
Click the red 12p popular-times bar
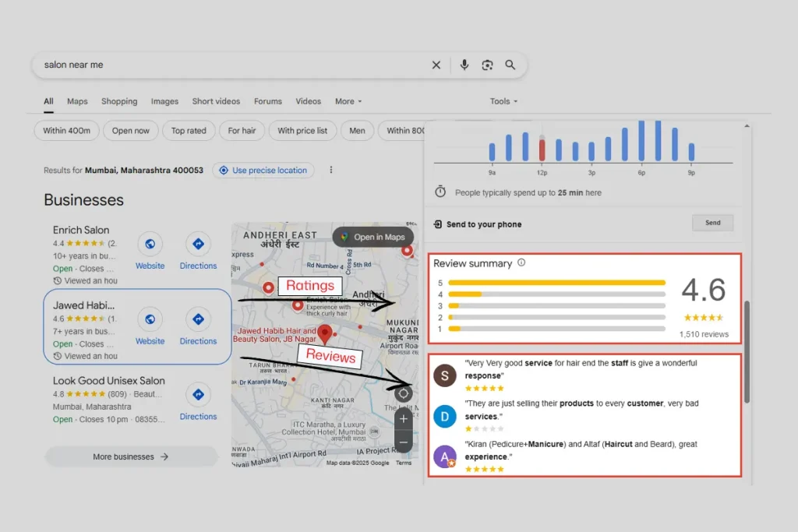[542, 150]
